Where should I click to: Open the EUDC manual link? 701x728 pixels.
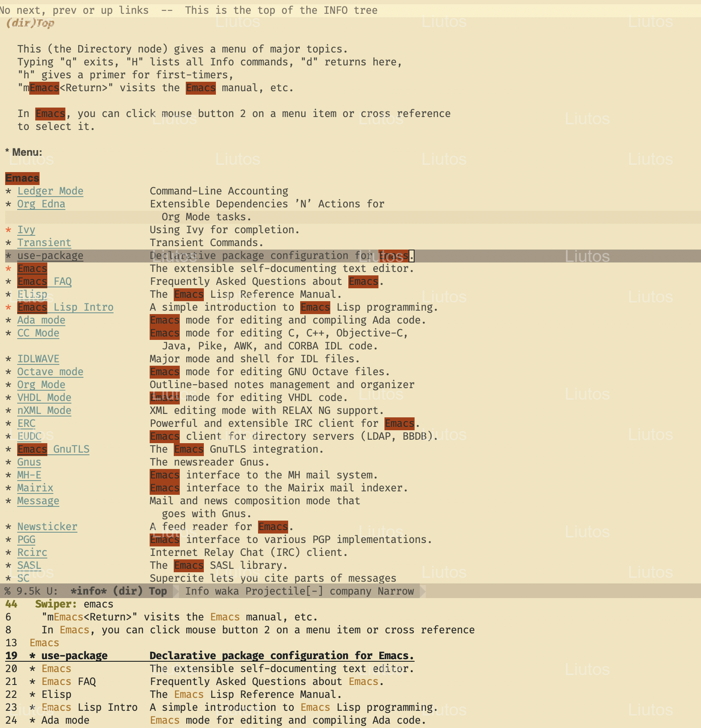29,436
